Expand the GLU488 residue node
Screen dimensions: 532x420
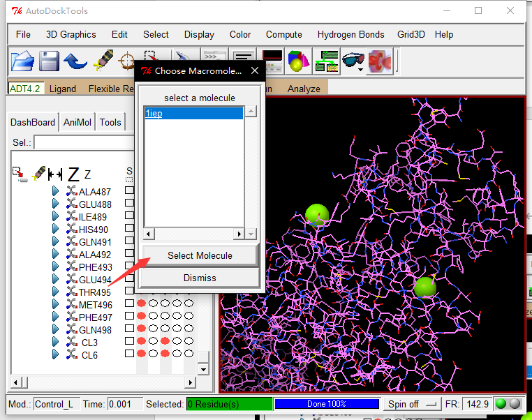56,204
